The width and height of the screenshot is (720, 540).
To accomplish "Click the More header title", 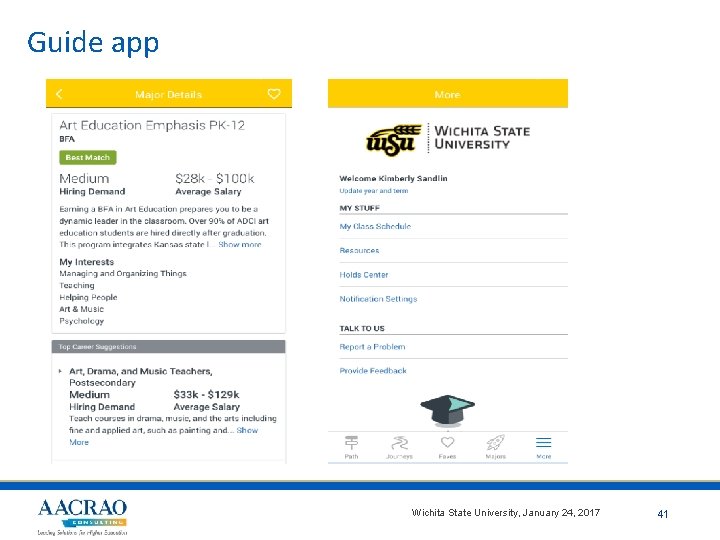I will 447,95.
